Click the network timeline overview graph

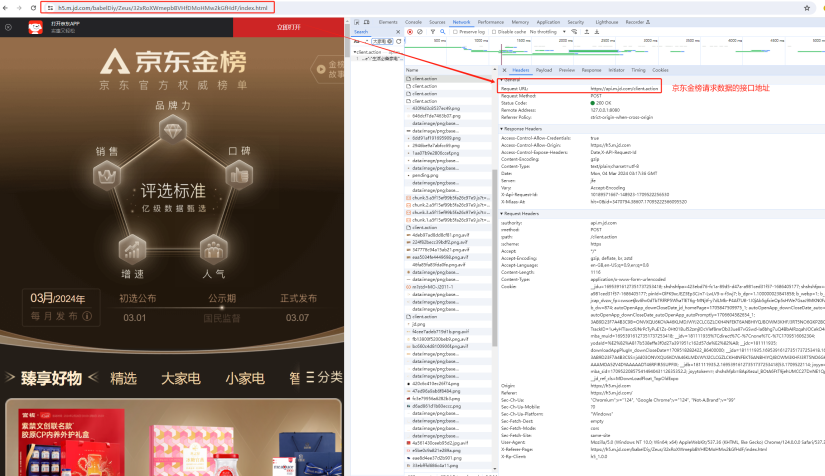(x=614, y=50)
